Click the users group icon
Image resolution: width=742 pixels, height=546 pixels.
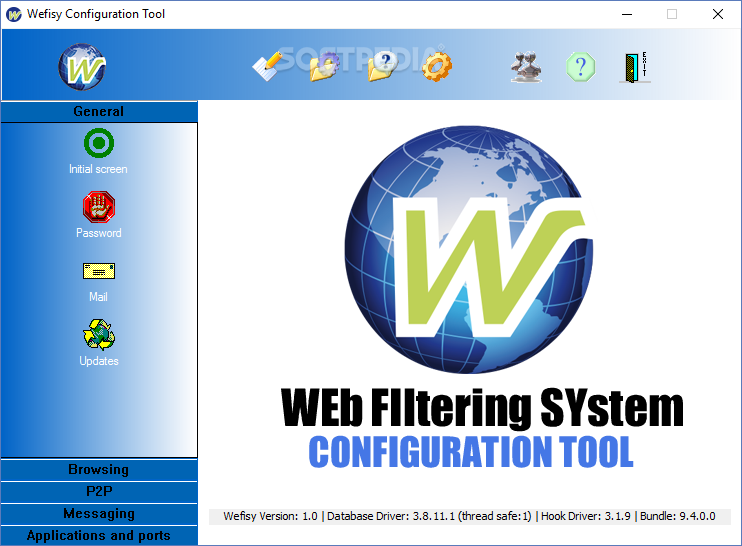(x=526, y=67)
